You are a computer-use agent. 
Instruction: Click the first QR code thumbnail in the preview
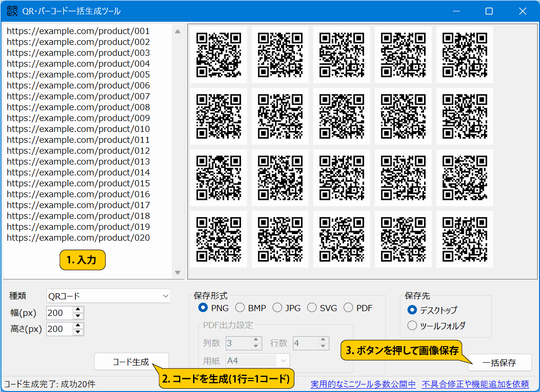click(218, 55)
